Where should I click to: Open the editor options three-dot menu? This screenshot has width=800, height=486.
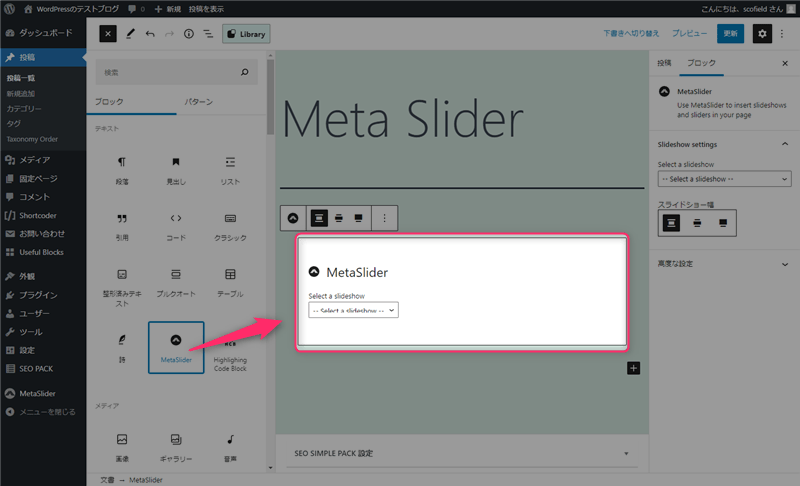pos(782,34)
